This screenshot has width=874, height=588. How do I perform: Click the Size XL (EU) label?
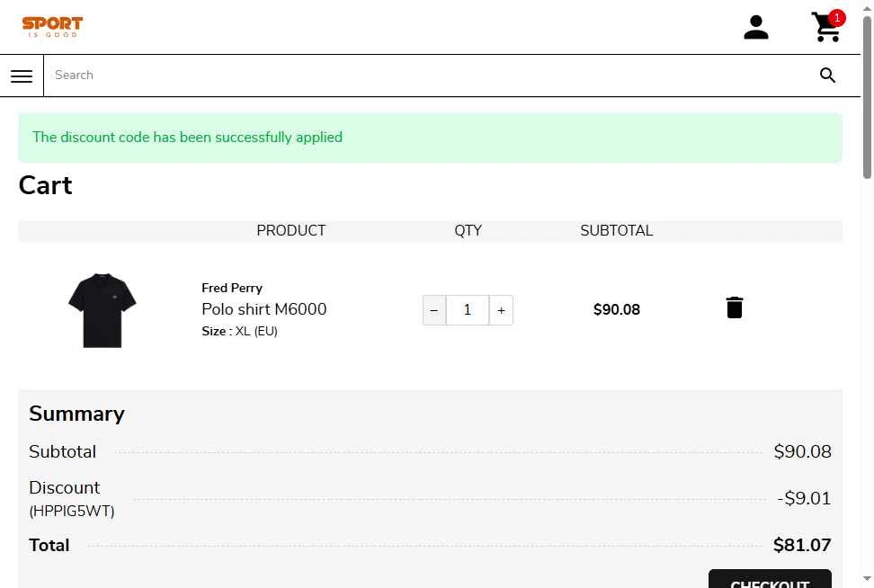(240, 331)
